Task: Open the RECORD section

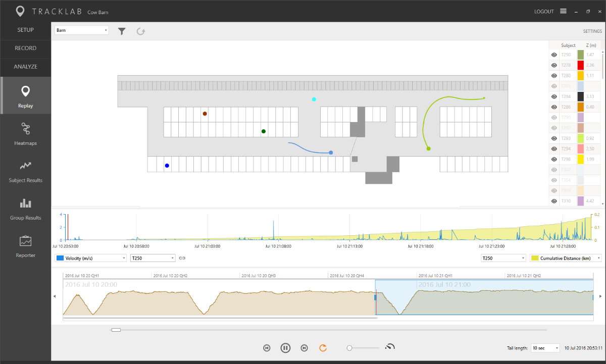Action: pos(25,48)
